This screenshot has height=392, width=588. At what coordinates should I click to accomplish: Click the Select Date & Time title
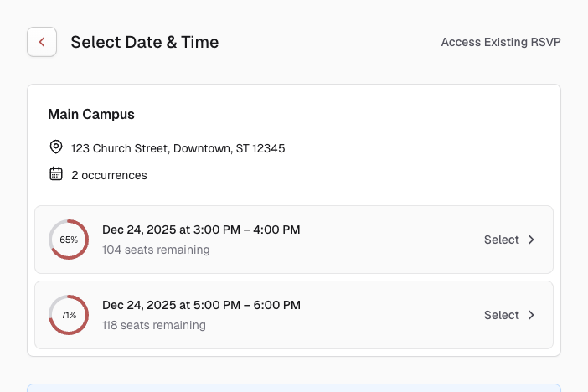point(144,42)
